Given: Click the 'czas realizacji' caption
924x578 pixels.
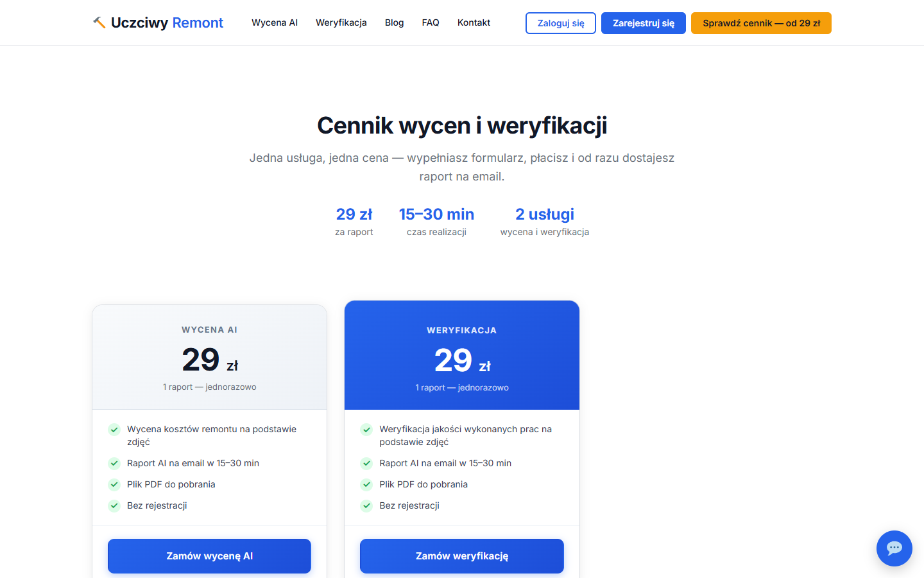Looking at the screenshot, I should click(436, 232).
